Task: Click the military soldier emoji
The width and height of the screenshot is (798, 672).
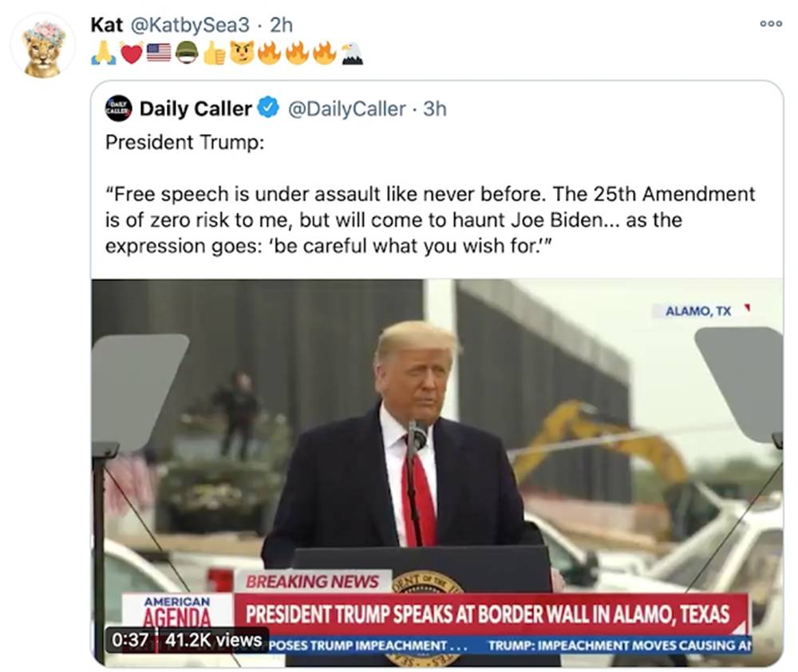Action: (184, 53)
